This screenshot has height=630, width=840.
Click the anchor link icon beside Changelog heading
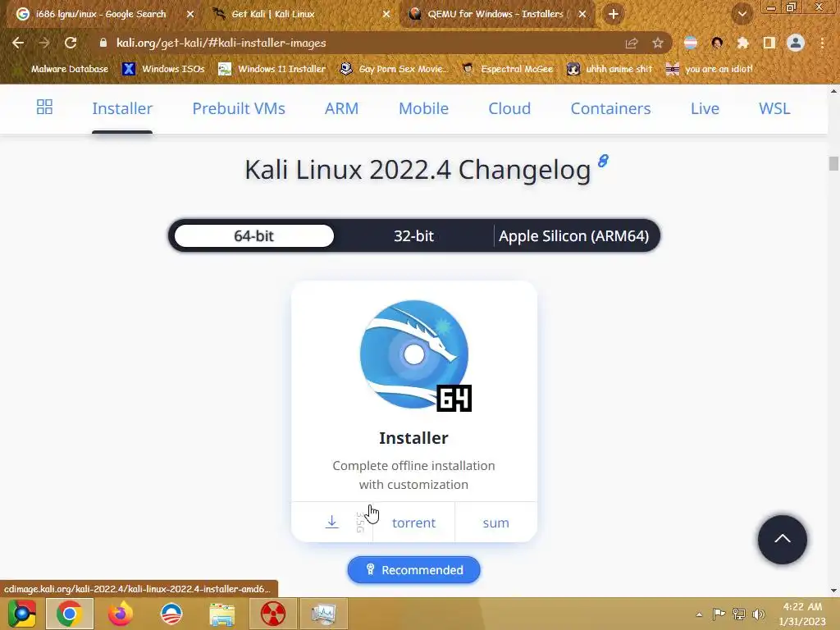pyautogui.click(x=603, y=161)
